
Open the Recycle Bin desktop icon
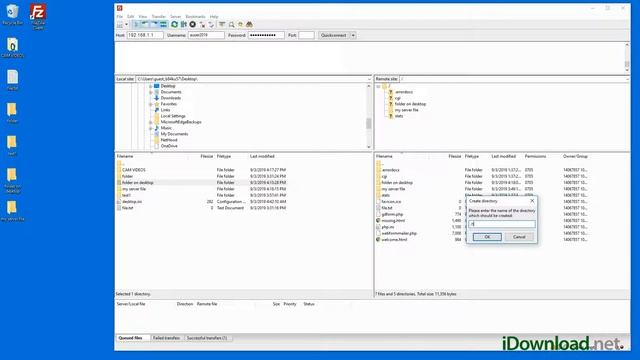tap(12, 14)
